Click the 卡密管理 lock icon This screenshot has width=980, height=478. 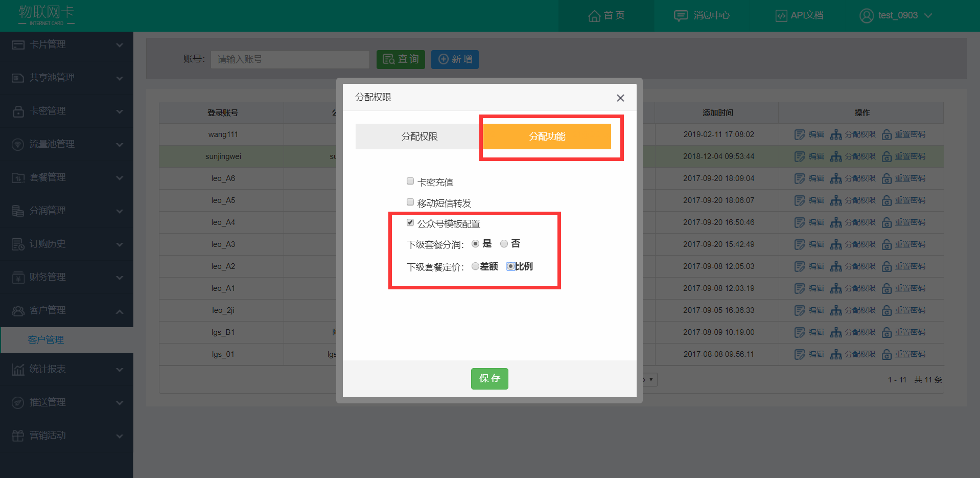tap(18, 111)
